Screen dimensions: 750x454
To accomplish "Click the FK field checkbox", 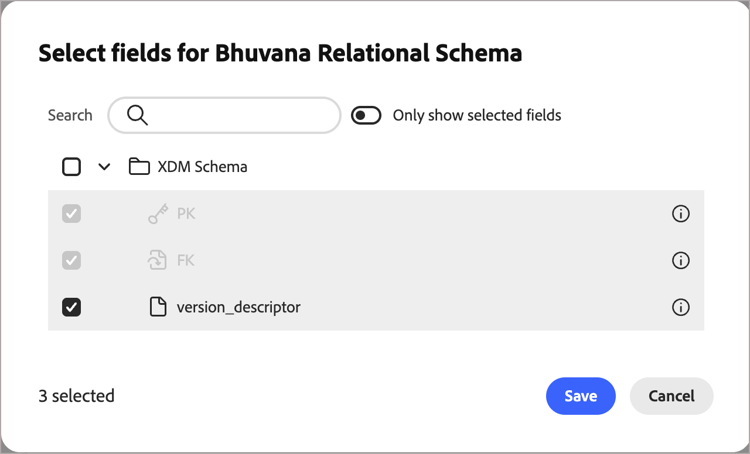I will click(72, 260).
